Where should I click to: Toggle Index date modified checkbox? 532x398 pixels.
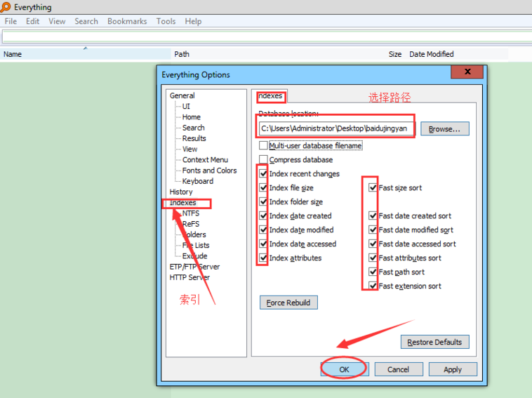pos(263,230)
